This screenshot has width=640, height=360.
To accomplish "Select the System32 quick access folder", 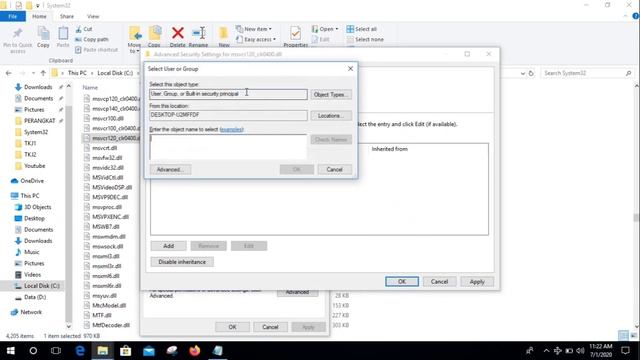I will 36,132.
